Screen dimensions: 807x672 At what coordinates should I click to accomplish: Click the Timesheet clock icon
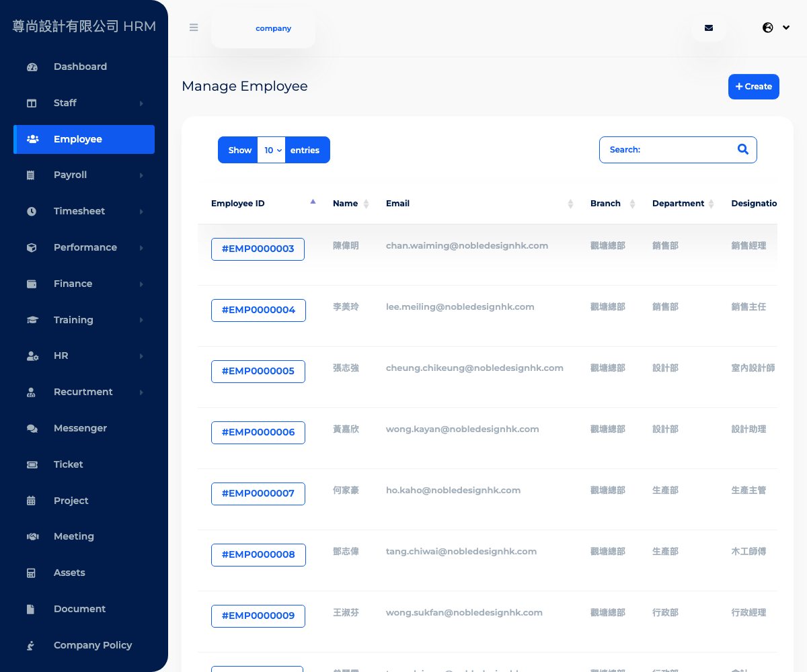[32, 212]
